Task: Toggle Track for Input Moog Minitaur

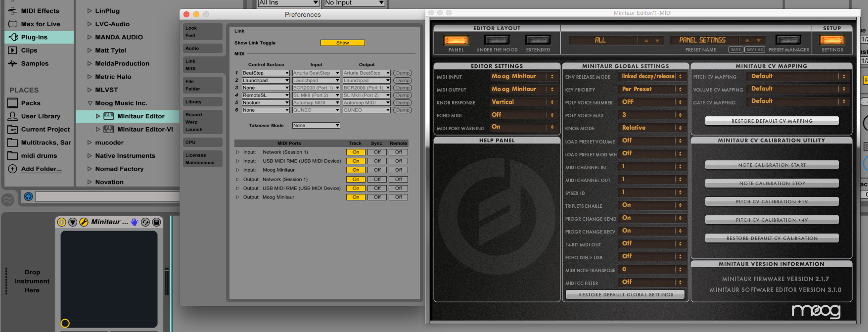Action: point(356,170)
